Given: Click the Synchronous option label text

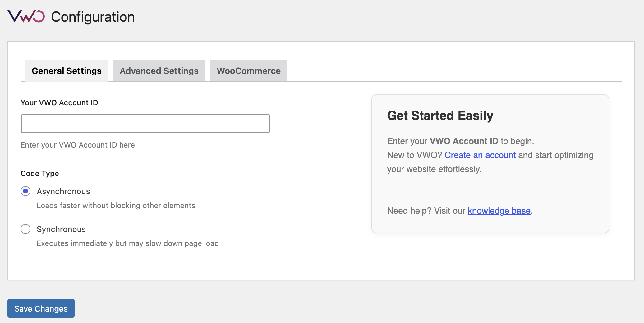Looking at the screenshot, I should (61, 229).
